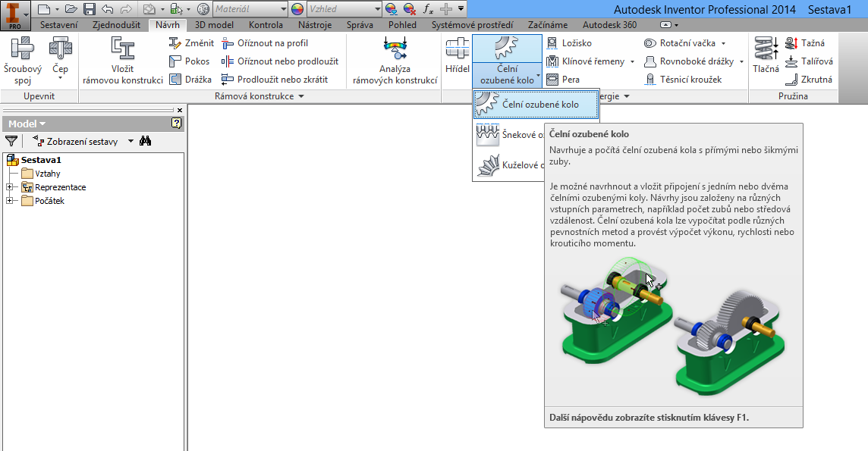Close the Model browser panel
This screenshot has width=868, height=451.
tap(179, 111)
